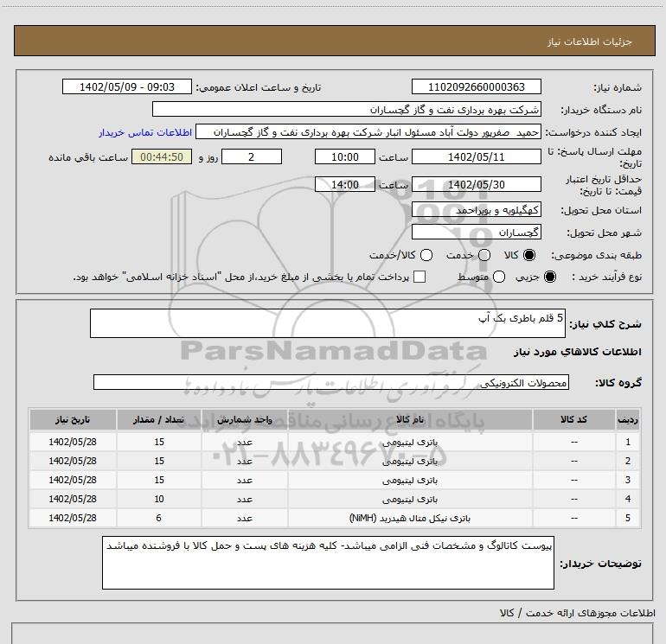This screenshot has width=666, height=644.
Task: Select the متوسط purchase type radio
Action: 499,277
